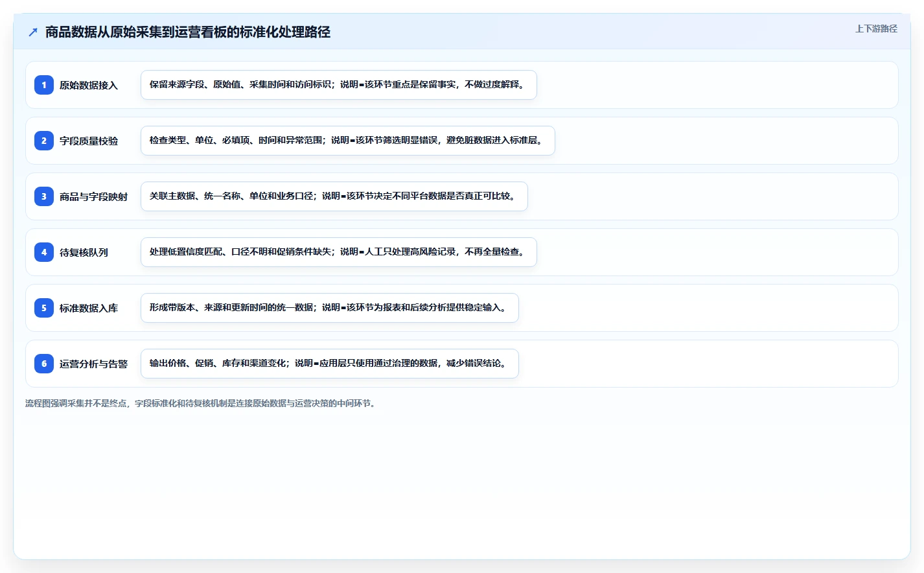Image resolution: width=924 pixels, height=573 pixels.
Task: Click the description box starting 输出价格、促销
Action: (330, 364)
